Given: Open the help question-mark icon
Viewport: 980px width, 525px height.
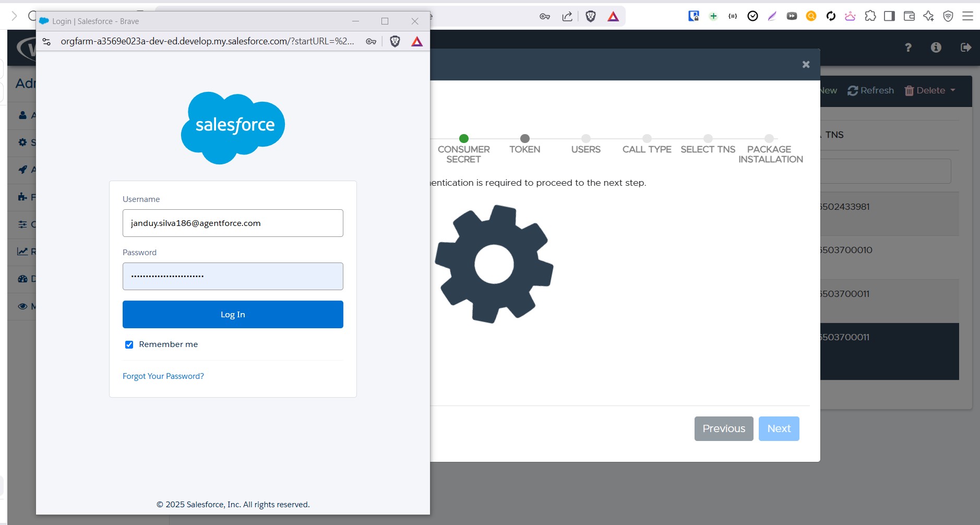Looking at the screenshot, I should pos(908,47).
